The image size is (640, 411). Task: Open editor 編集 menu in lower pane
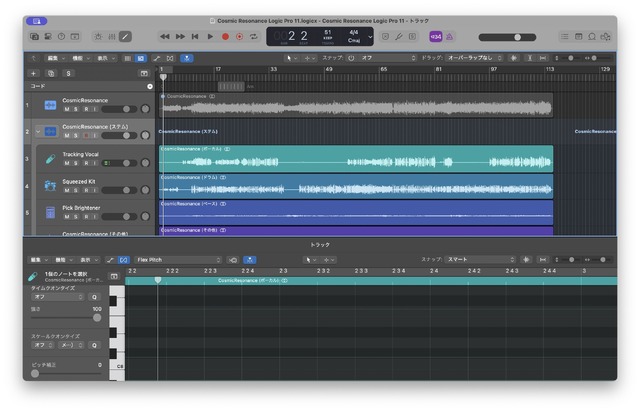coord(39,260)
